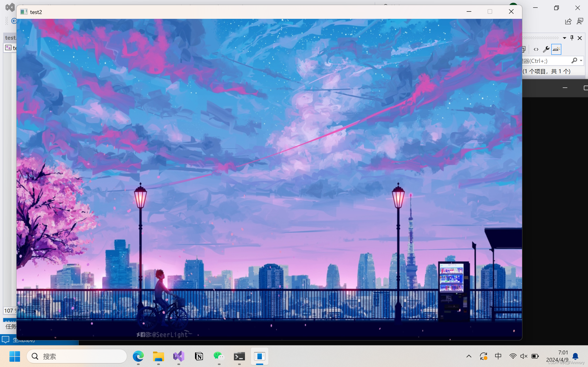Screen dimensions: 588x367
Task: Minimize the test2 image window
Action: pyautogui.click(x=469, y=11)
